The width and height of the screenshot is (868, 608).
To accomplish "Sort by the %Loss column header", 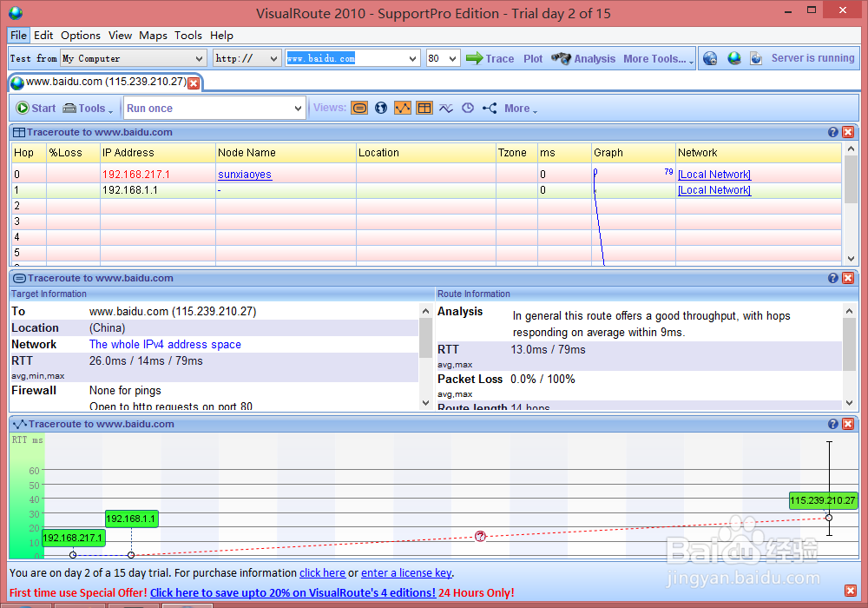I will pos(73,153).
